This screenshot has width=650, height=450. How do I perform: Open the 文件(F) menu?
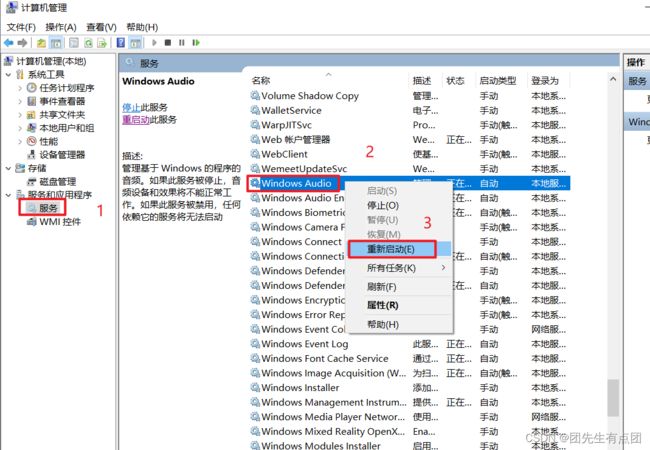pyautogui.click(x=22, y=27)
